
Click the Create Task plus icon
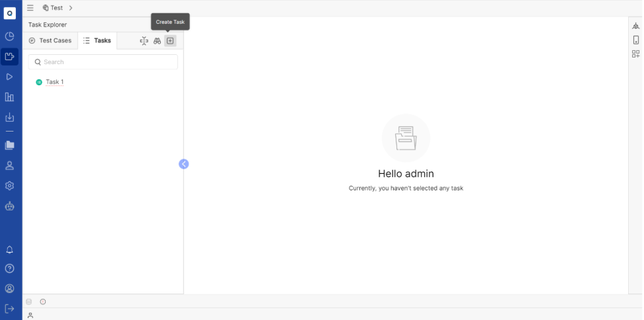pos(170,40)
